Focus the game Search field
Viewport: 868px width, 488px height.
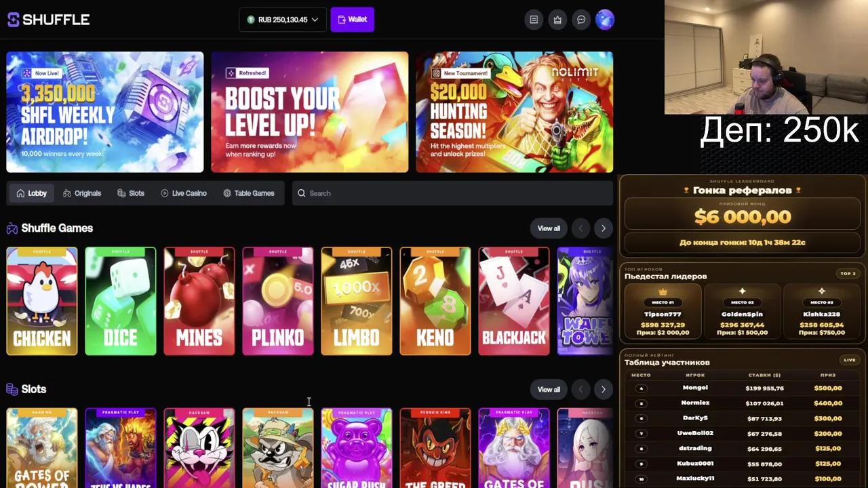452,193
